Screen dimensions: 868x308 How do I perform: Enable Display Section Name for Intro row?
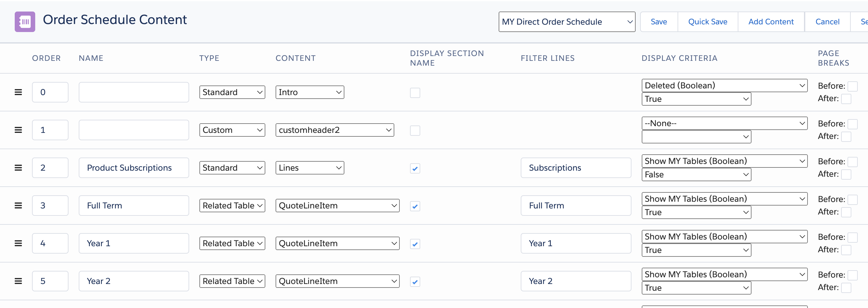415,93
